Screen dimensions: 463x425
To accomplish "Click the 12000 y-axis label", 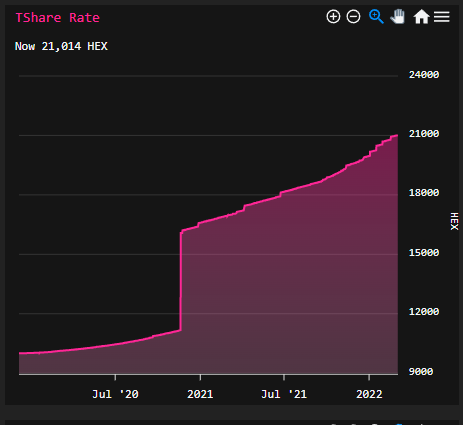I will click(x=424, y=312).
